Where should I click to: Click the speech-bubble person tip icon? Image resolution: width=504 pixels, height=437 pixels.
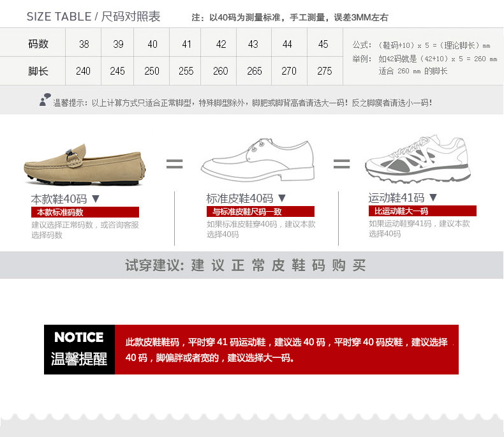(x=45, y=100)
